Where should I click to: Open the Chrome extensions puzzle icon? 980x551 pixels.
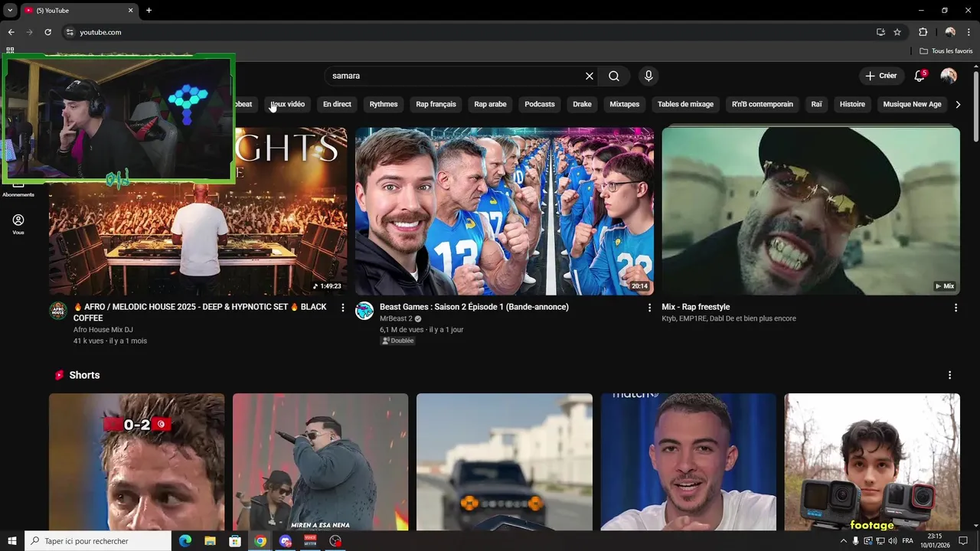(x=923, y=32)
